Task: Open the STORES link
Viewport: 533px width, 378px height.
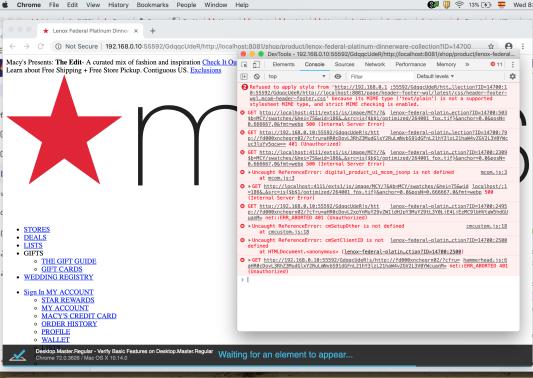Action: click(x=37, y=229)
